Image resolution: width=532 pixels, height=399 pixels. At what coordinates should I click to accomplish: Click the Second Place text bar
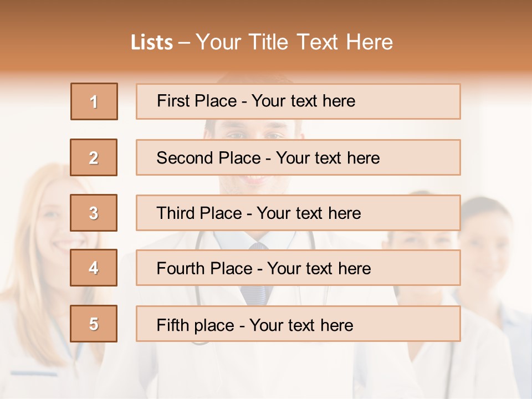pos(298,157)
